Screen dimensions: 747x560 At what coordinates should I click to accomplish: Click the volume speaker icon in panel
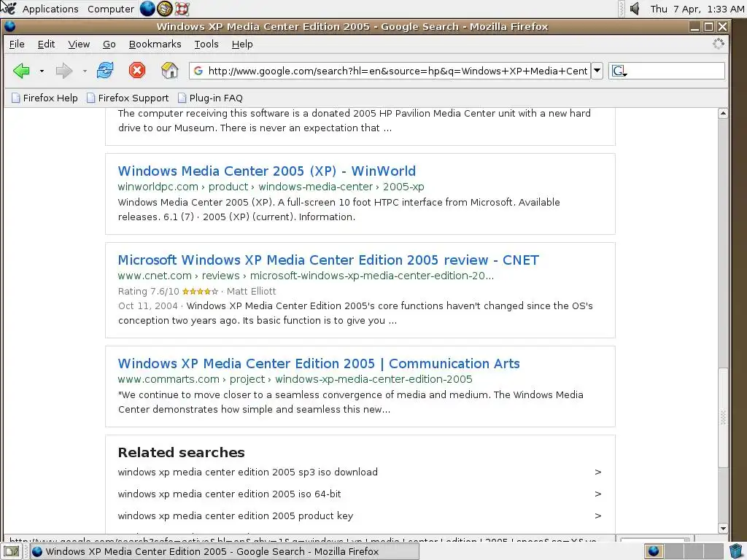coord(635,9)
